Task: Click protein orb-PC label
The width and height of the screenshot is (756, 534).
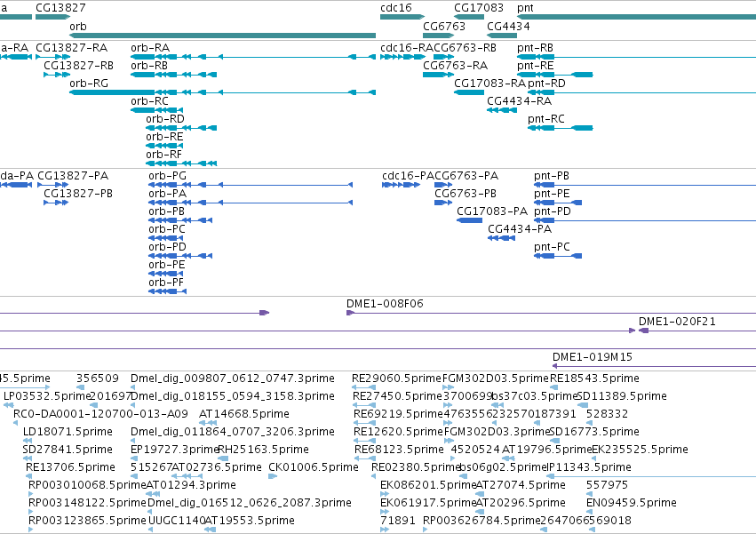Action: click(167, 229)
